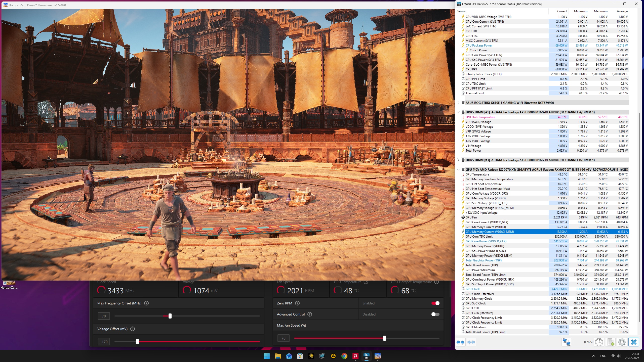This screenshot has width=644, height=362.
Task: Click the Maximum column header
Action: point(600,11)
